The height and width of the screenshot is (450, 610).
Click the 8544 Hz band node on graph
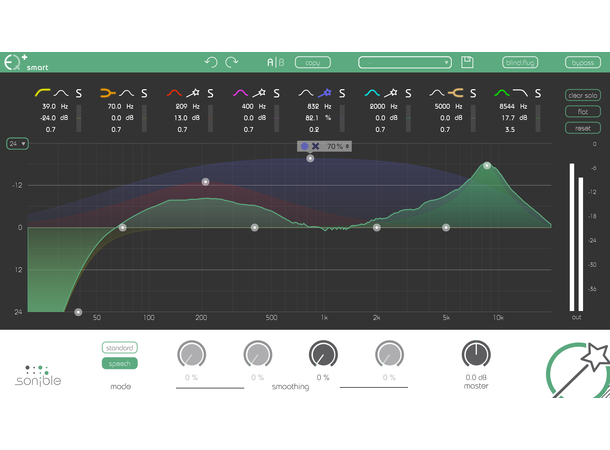[x=487, y=166]
